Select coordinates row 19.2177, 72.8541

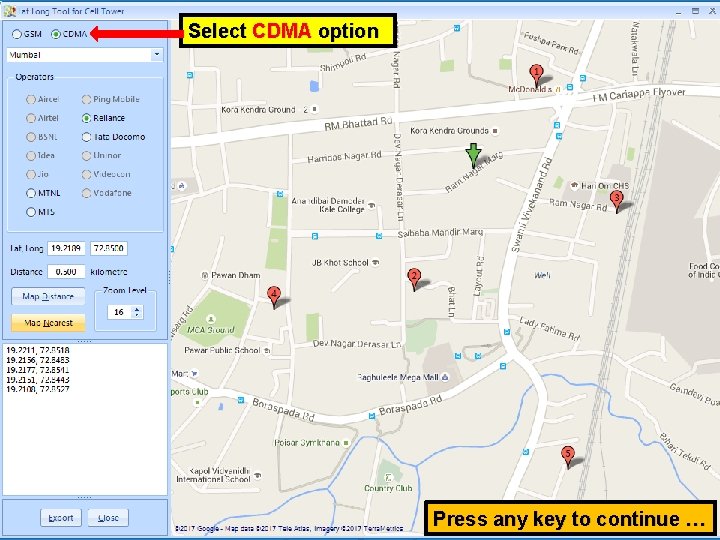click(x=38, y=370)
